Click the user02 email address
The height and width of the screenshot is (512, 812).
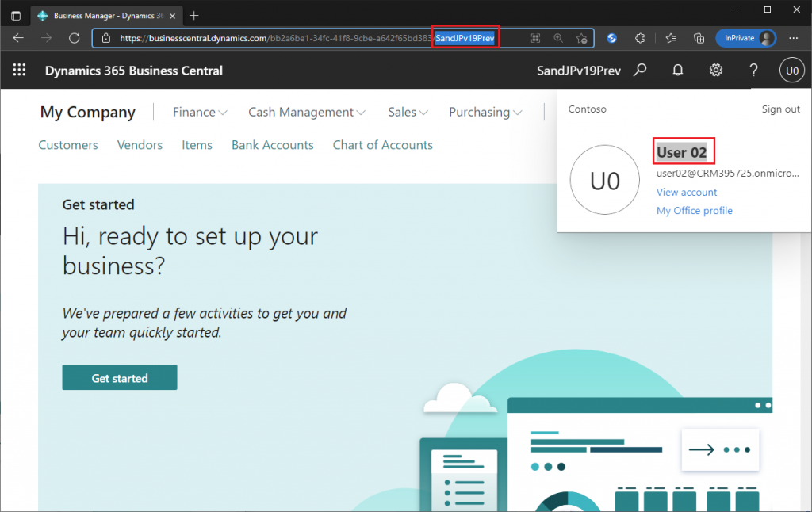point(728,173)
